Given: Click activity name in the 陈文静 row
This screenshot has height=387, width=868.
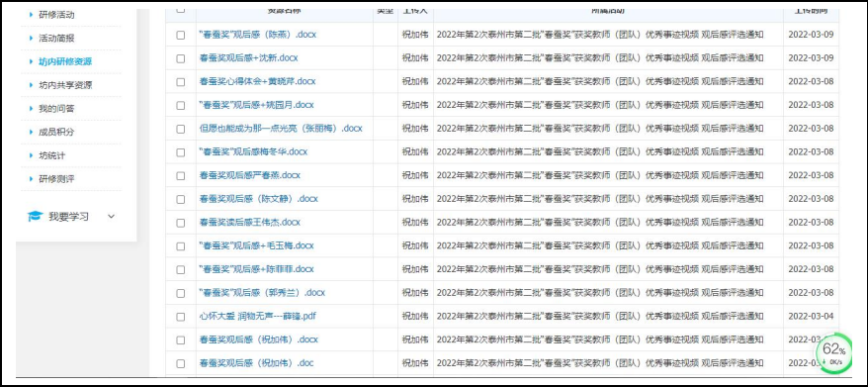Looking at the screenshot, I should click(x=600, y=199).
